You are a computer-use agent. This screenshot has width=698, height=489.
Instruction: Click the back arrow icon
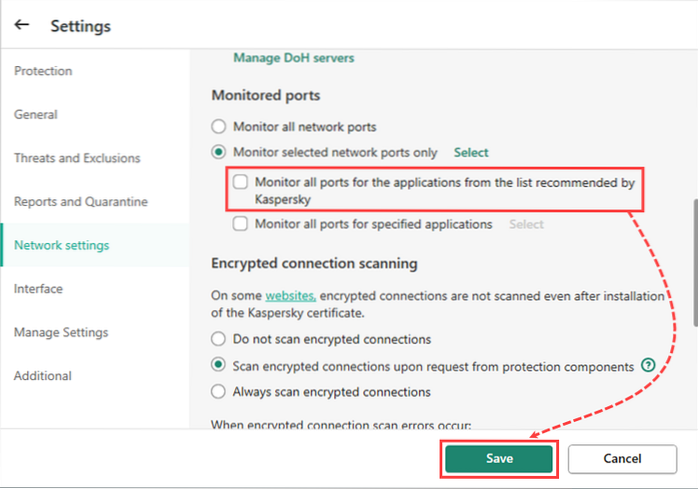coord(22,25)
